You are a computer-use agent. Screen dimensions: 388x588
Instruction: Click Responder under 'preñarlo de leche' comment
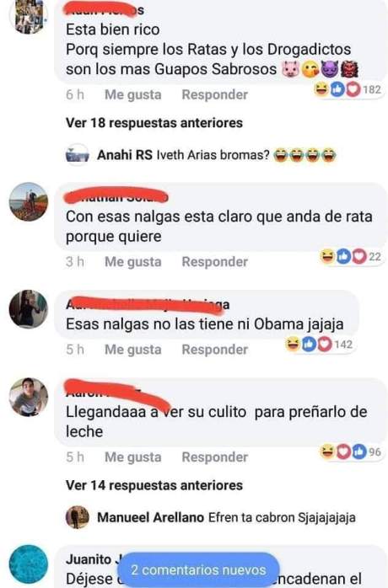coord(215,457)
